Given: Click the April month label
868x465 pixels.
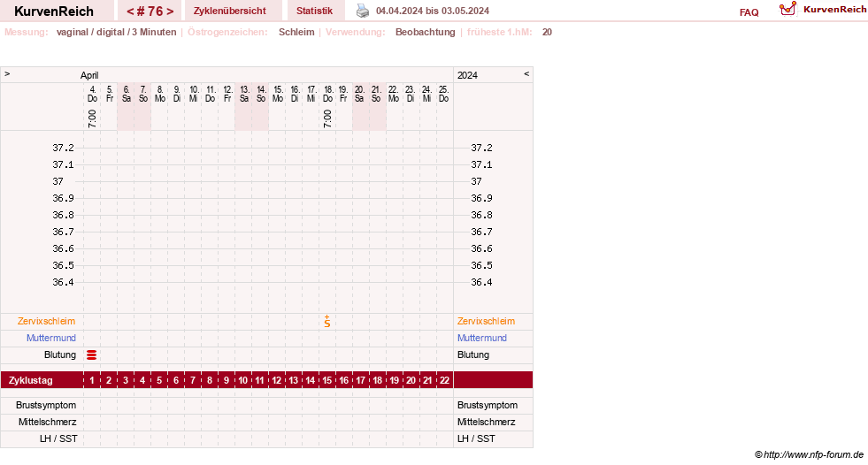Looking at the screenshot, I should click(89, 75).
